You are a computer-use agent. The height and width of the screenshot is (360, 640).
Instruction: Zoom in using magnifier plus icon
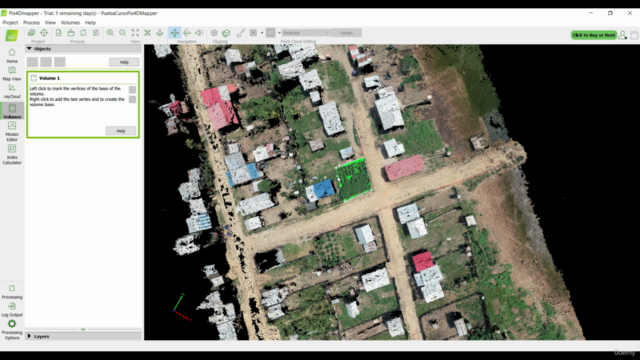pyautogui.click(x=110, y=33)
